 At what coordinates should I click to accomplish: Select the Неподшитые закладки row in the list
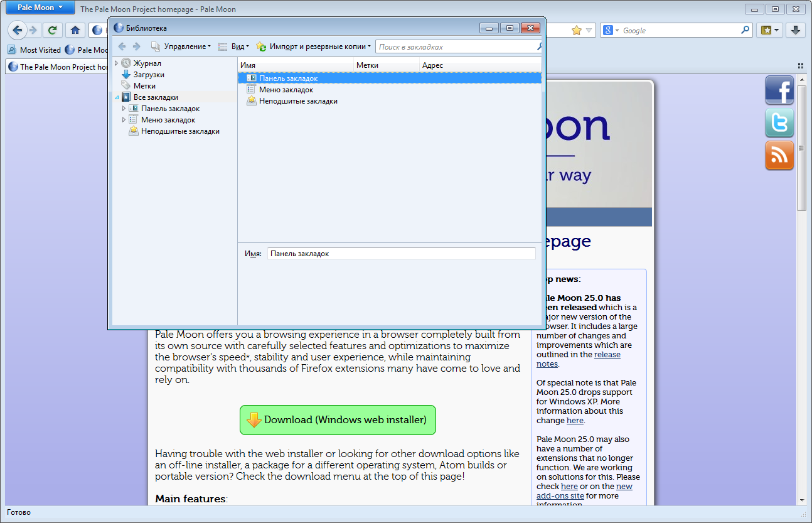tap(389, 101)
